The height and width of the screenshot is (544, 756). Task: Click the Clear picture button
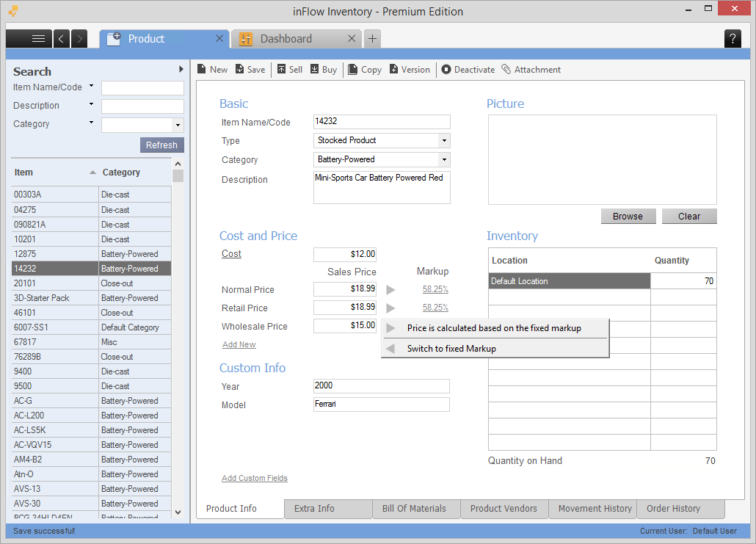[689, 217]
